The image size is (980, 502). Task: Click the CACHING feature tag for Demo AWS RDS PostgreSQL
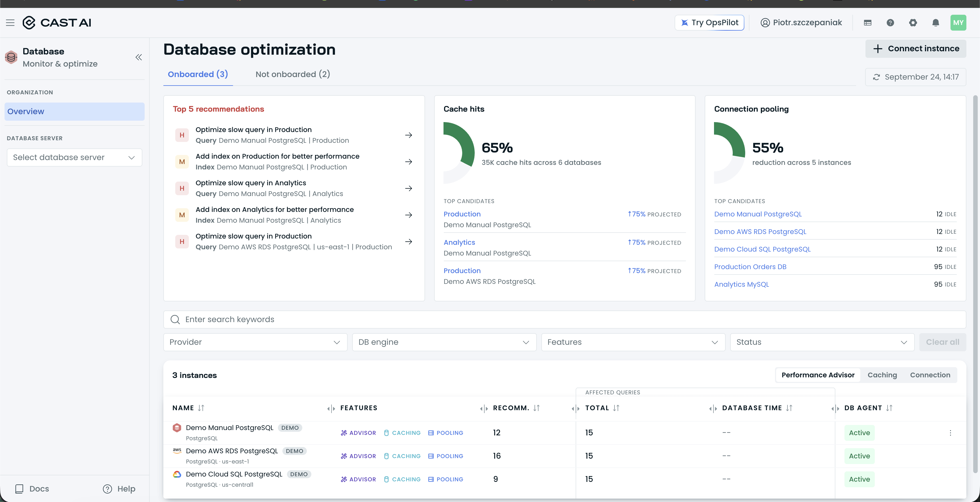point(402,456)
